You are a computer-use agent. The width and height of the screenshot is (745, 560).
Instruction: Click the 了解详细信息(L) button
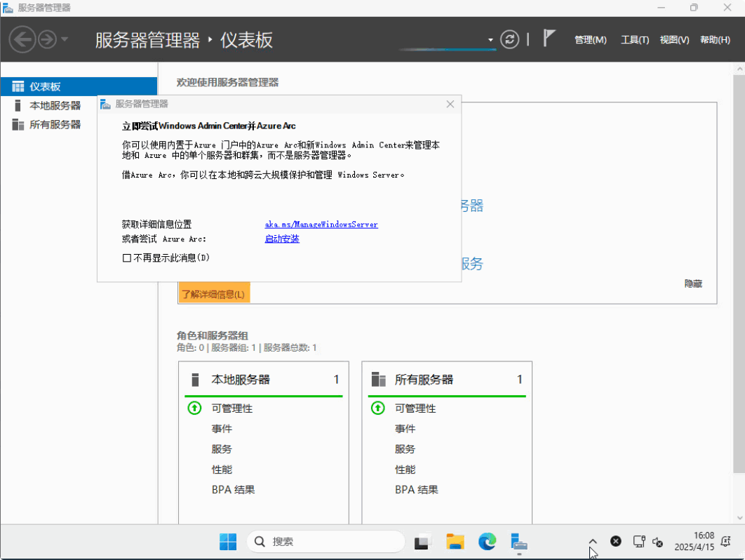(x=214, y=294)
